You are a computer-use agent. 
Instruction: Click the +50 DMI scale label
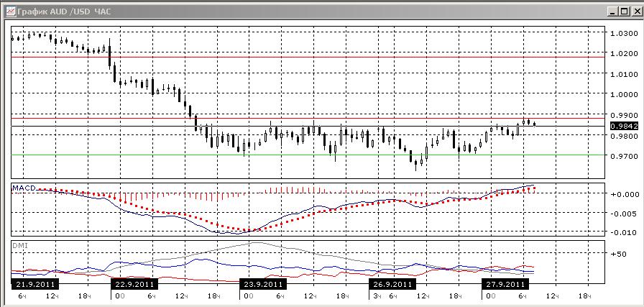tap(619, 254)
